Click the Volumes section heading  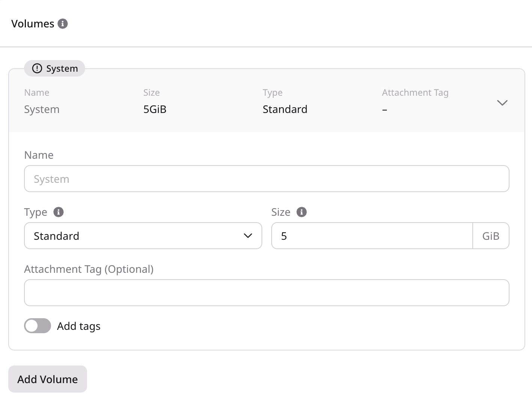click(33, 24)
